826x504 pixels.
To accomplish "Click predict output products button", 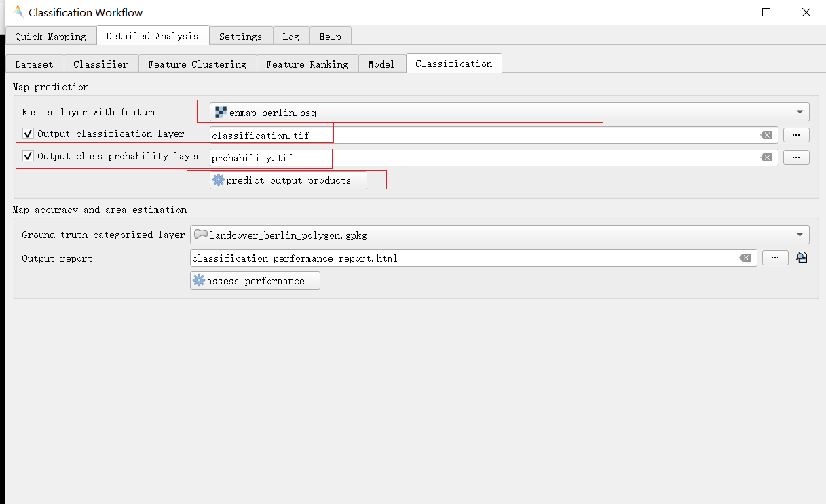I will (288, 180).
